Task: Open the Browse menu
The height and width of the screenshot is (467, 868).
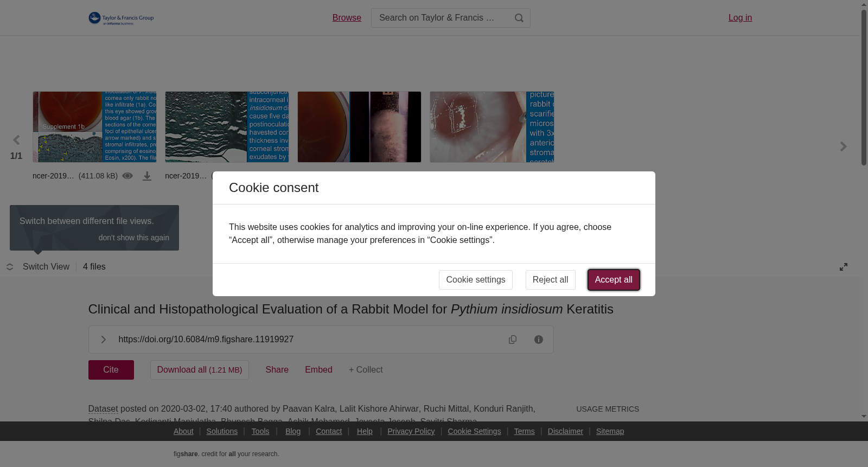Action: pyautogui.click(x=347, y=18)
